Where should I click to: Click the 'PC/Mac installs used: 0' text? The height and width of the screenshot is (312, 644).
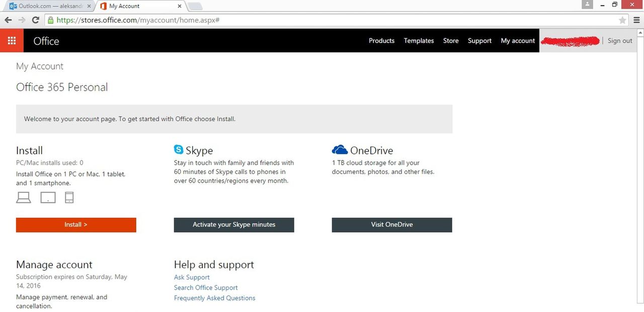pyautogui.click(x=50, y=163)
